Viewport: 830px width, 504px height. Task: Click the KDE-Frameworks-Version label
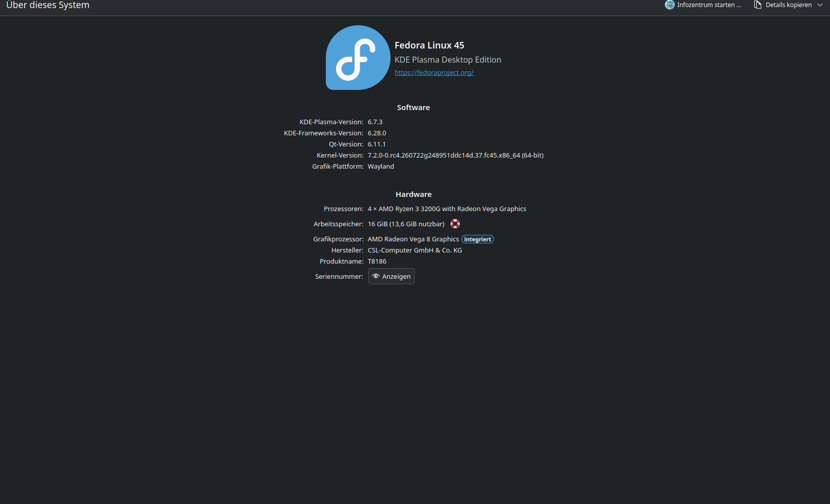tap(324, 133)
